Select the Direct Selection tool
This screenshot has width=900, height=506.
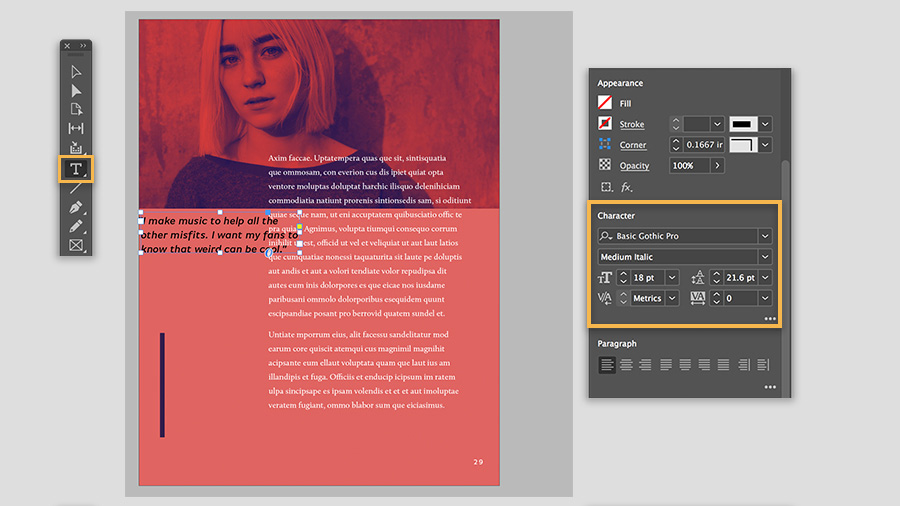tap(76, 91)
